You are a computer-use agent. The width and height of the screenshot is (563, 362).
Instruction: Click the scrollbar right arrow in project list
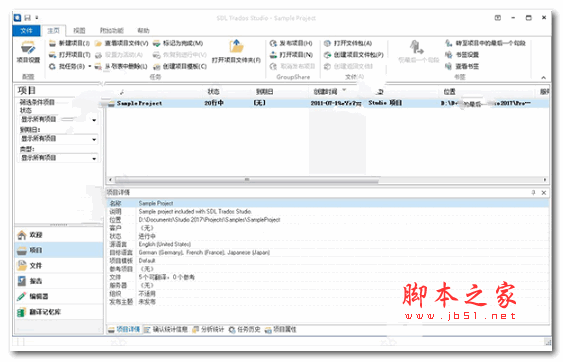pyautogui.click(x=545, y=180)
